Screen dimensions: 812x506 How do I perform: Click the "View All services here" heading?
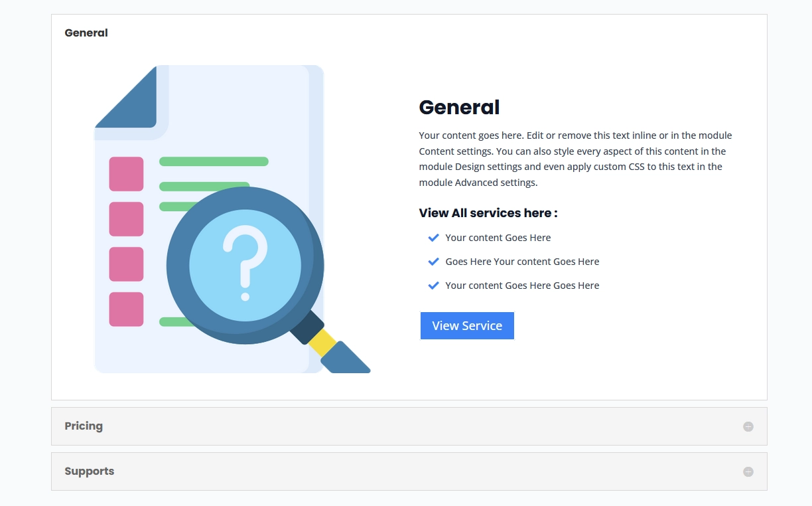point(487,212)
